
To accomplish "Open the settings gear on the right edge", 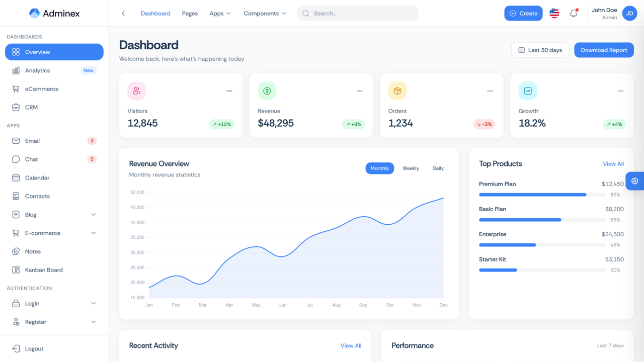I will tap(634, 180).
